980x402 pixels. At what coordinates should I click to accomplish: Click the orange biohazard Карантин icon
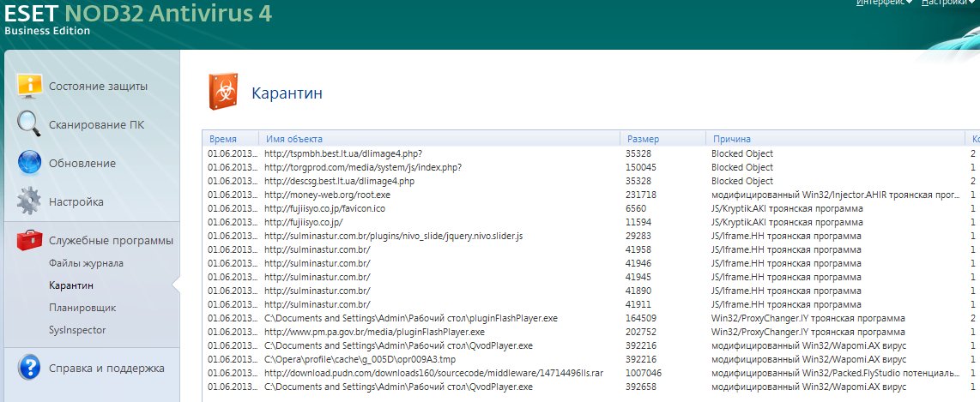click(223, 93)
